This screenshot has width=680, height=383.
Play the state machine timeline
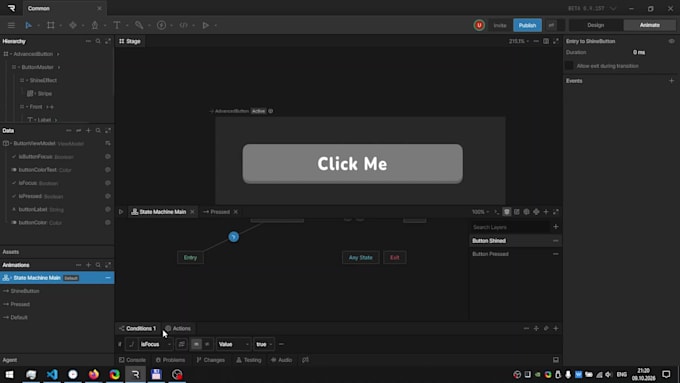(x=121, y=212)
